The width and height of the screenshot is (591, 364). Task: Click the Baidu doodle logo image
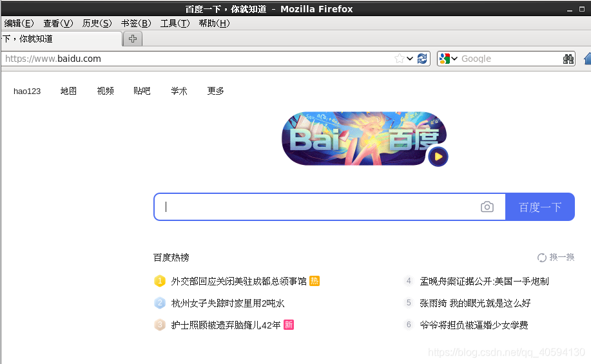coord(363,139)
